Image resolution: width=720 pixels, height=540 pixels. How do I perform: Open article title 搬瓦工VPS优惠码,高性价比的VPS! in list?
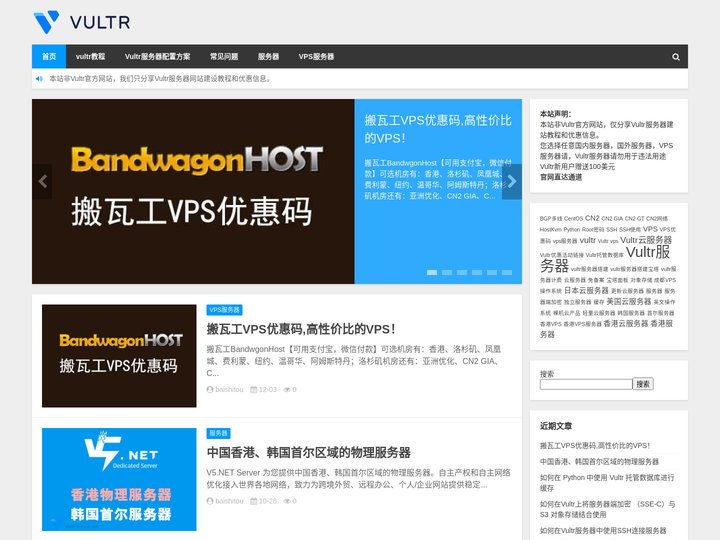pyautogui.click(x=301, y=329)
